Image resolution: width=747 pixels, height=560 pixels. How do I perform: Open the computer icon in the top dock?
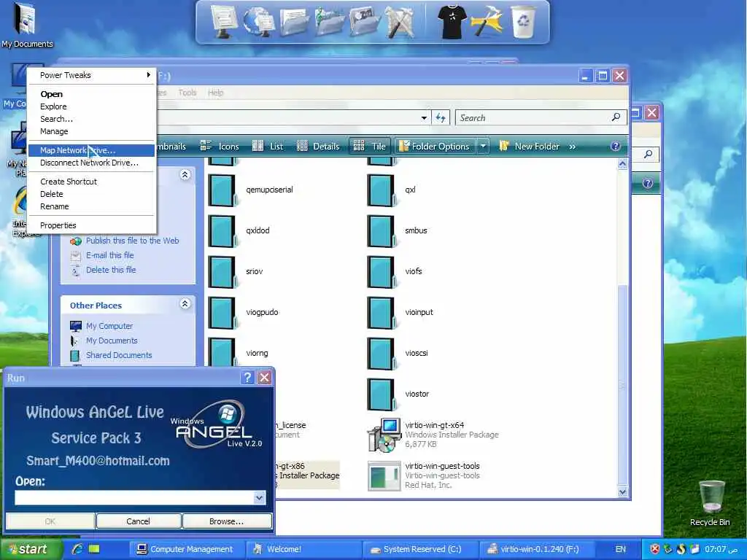(x=223, y=21)
